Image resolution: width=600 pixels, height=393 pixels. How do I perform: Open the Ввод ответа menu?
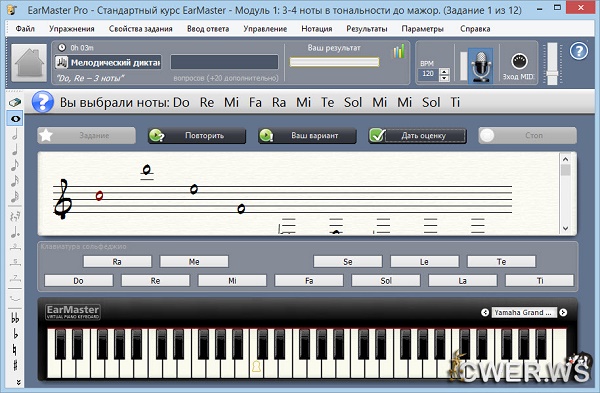208,29
